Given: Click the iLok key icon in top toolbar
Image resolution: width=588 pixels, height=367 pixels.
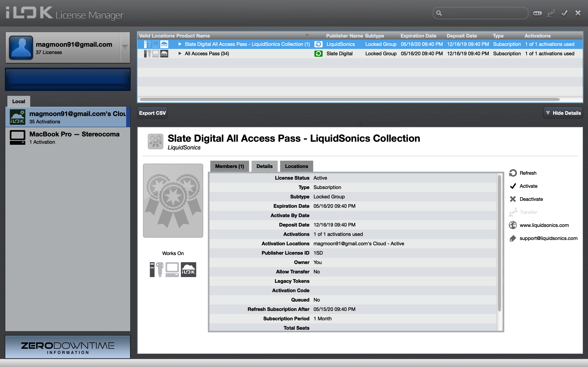Looking at the screenshot, I should click(x=537, y=13).
